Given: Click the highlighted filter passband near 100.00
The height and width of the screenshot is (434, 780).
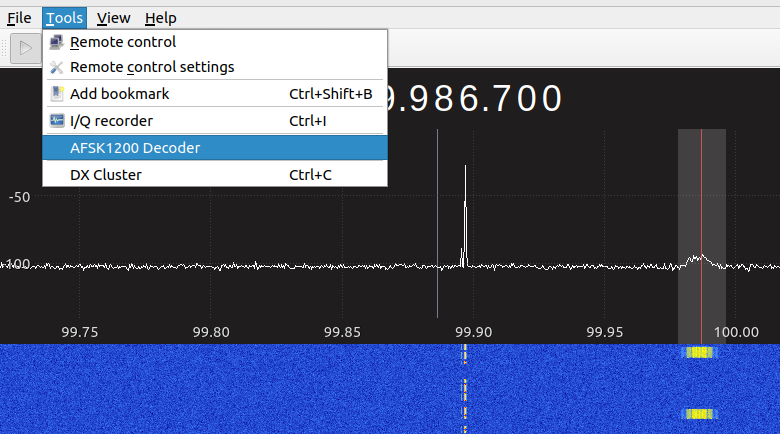Looking at the screenshot, I should coord(702,230).
